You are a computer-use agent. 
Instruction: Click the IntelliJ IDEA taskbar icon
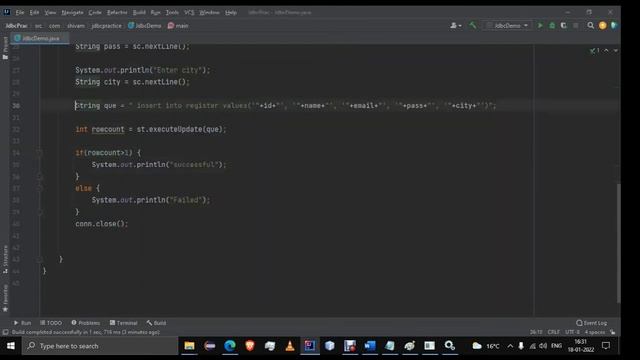pyautogui.click(x=309, y=346)
